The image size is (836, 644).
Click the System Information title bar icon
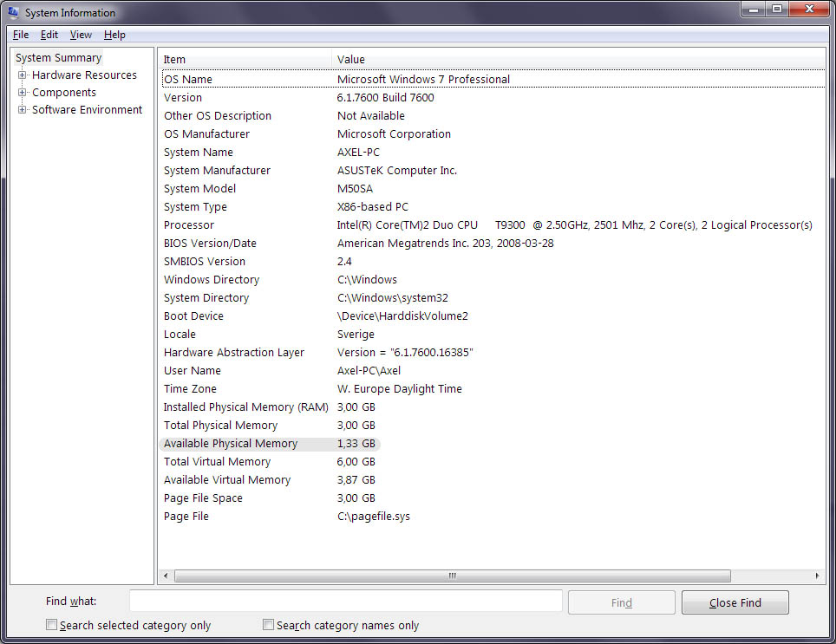[x=13, y=12]
